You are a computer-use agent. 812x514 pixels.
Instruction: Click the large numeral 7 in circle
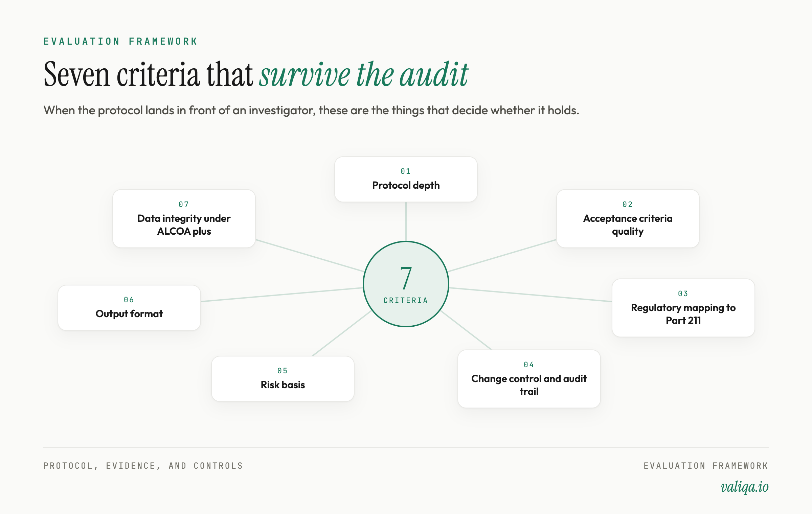pyautogui.click(x=406, y=278)
